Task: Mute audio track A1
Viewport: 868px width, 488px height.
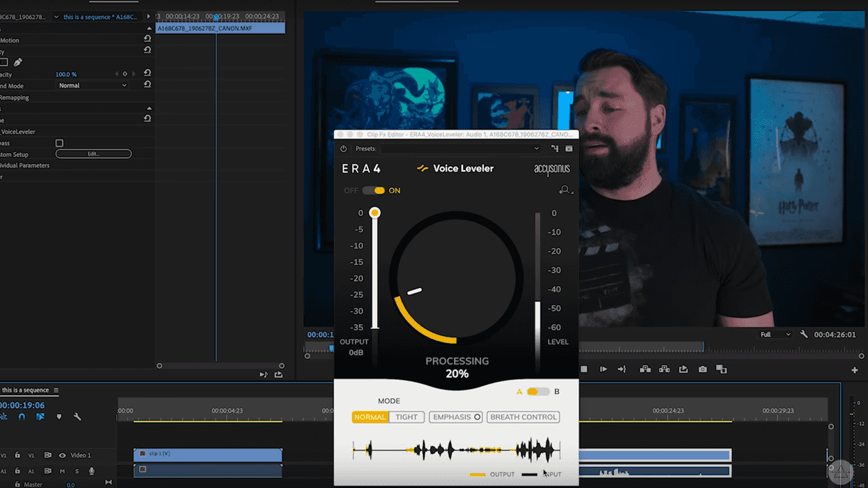Action: 62,471
